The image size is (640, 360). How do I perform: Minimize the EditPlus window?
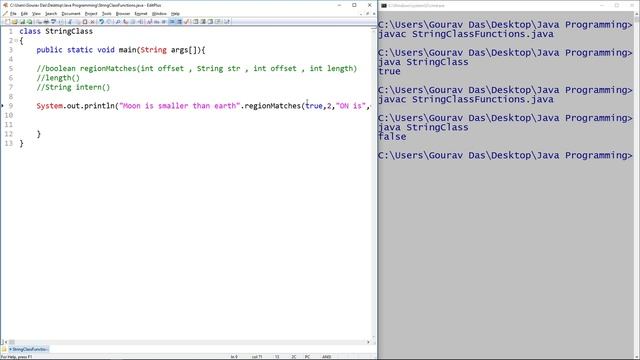[339, 5]
